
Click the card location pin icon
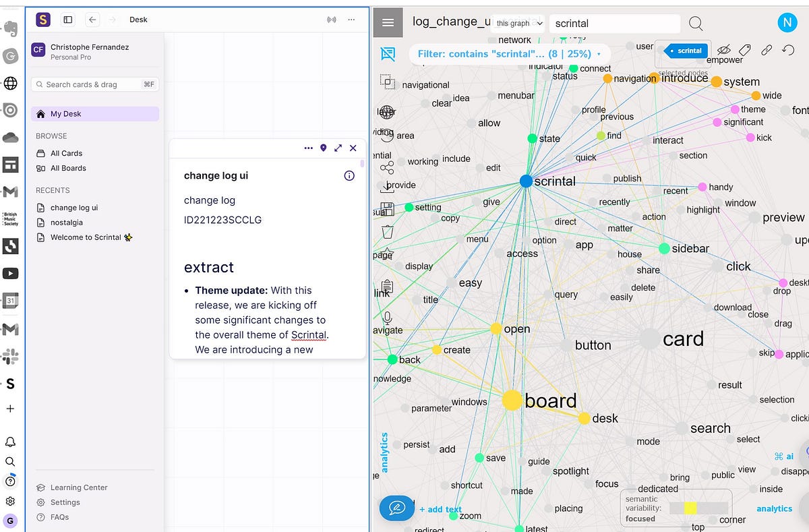[324, 148]
